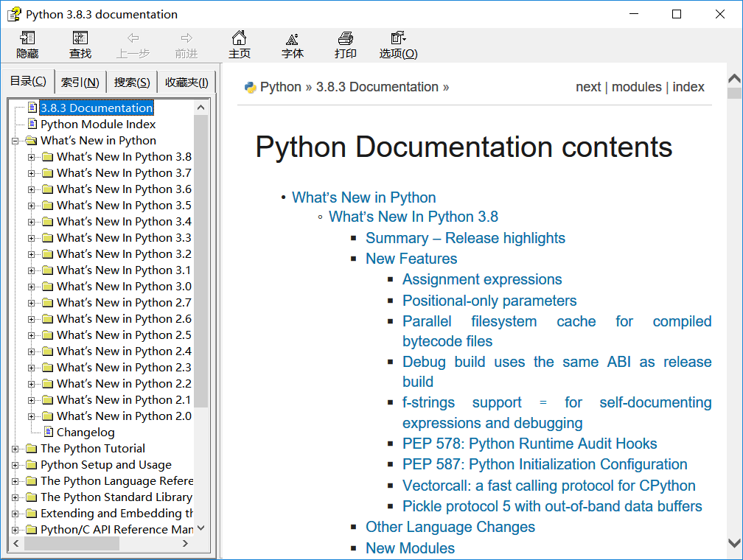Open 'Pickle protocol 5' link

coord(552,506)
